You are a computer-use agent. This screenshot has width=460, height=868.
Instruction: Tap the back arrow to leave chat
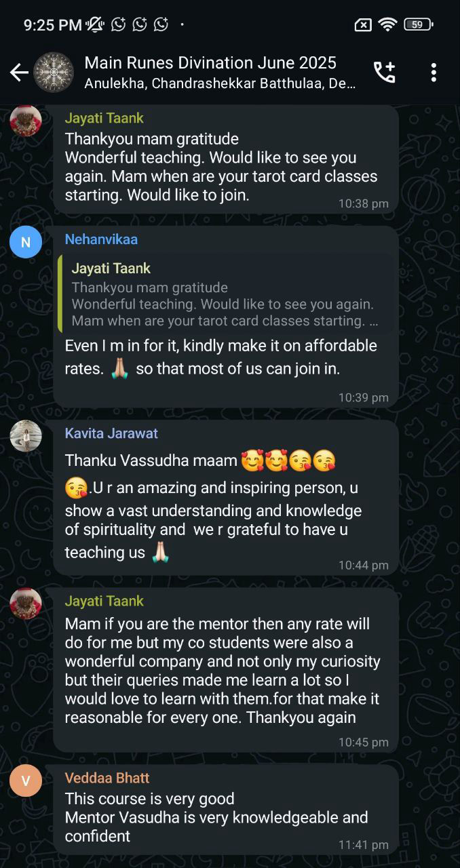[x=18, y=72]
